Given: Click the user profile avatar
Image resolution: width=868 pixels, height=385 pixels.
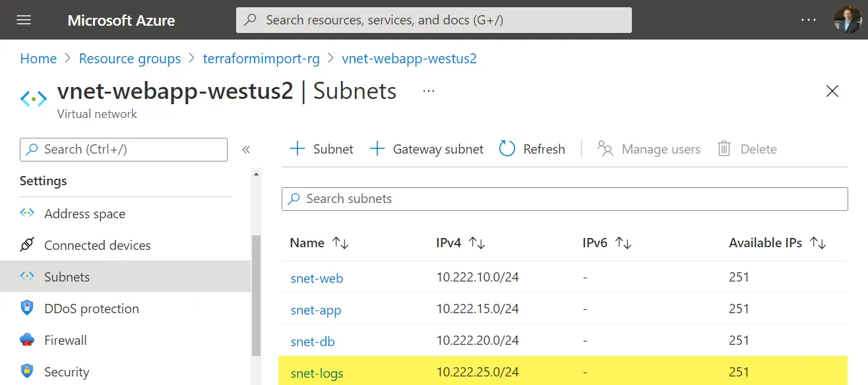Looking at the screenshot, I should click(x=848, y=20).
